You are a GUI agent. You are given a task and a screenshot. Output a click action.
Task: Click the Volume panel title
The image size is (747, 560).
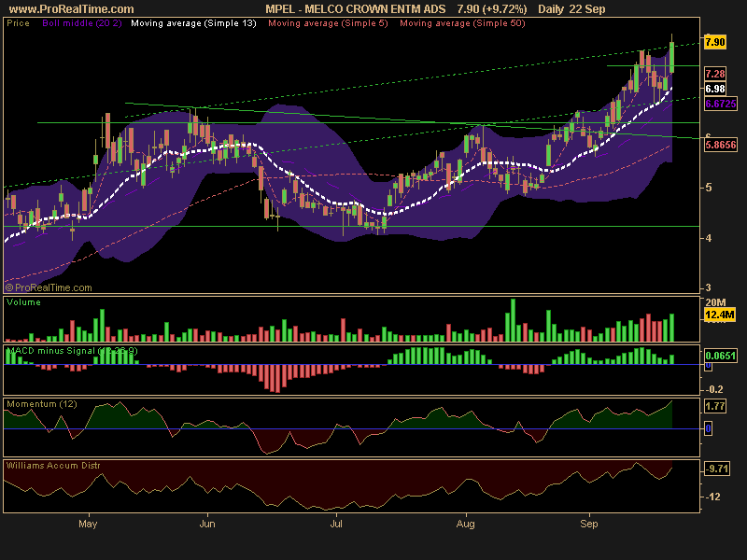(23, 301)
